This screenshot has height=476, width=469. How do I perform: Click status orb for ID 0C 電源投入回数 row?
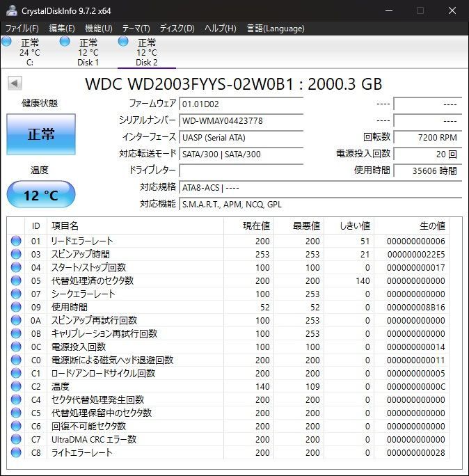(16, 347)
